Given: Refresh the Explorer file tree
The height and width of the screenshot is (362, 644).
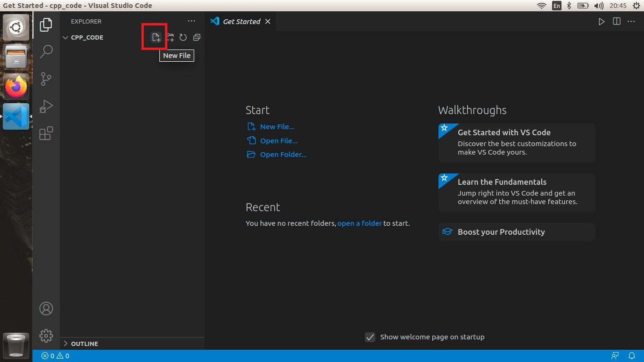Looking at the screenshot, I should [x=183, y=37].
